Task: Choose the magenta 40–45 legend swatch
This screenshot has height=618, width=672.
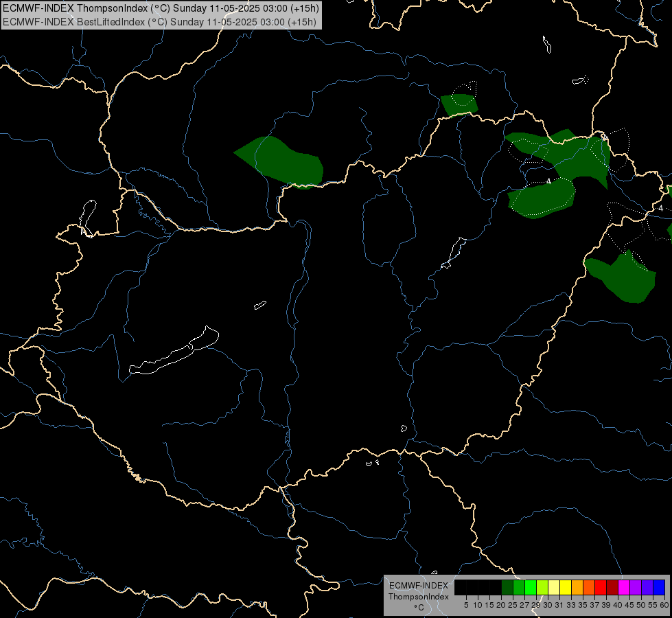Action: 624,587
